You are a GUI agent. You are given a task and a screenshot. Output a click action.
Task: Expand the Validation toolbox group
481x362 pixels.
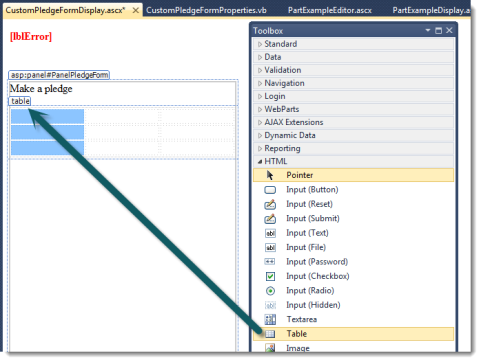pos(260,70)
